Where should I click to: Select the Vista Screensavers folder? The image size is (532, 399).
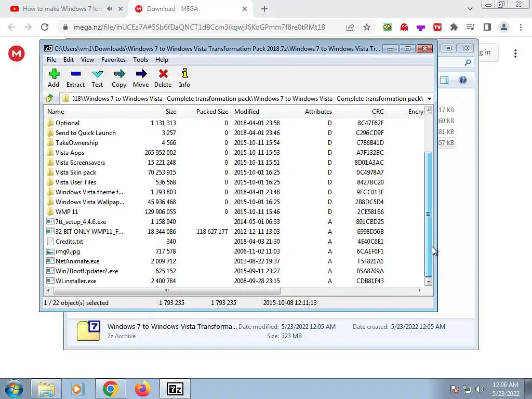[80, 163]
